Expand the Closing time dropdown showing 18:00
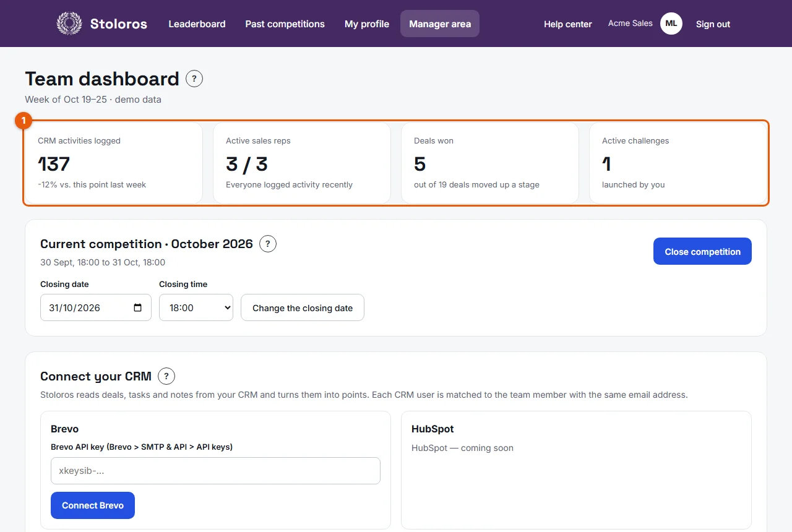 tap(196, 307)
